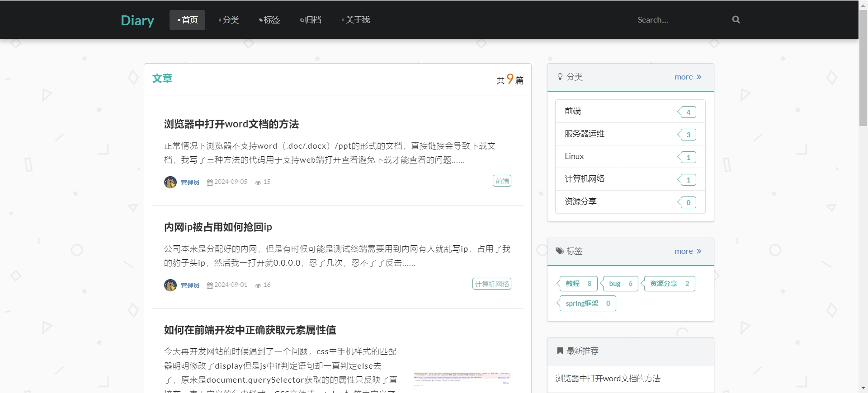Open the 分类 navigation menu
The image size is (868, 393).
228,20
